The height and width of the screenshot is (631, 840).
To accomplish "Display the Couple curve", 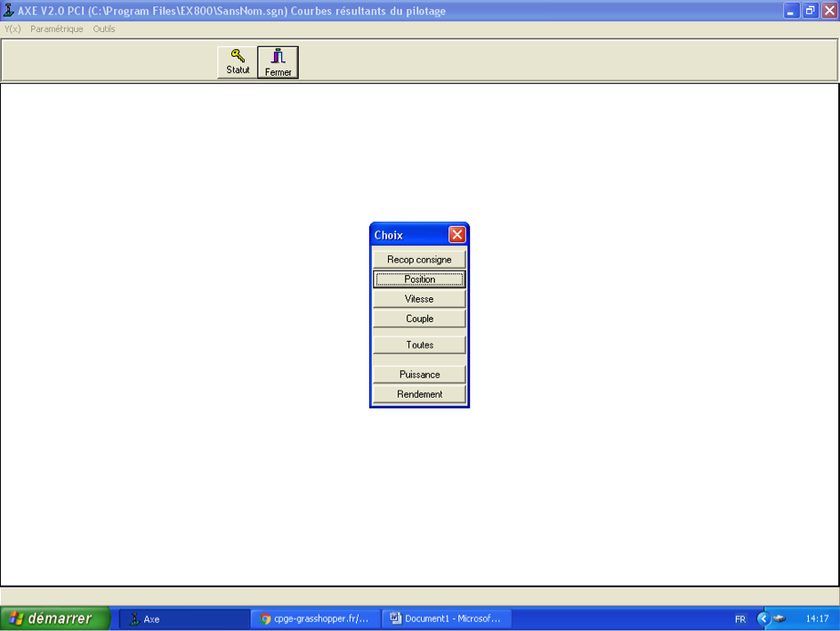I will pyautogui.click(x=419, y=319).
